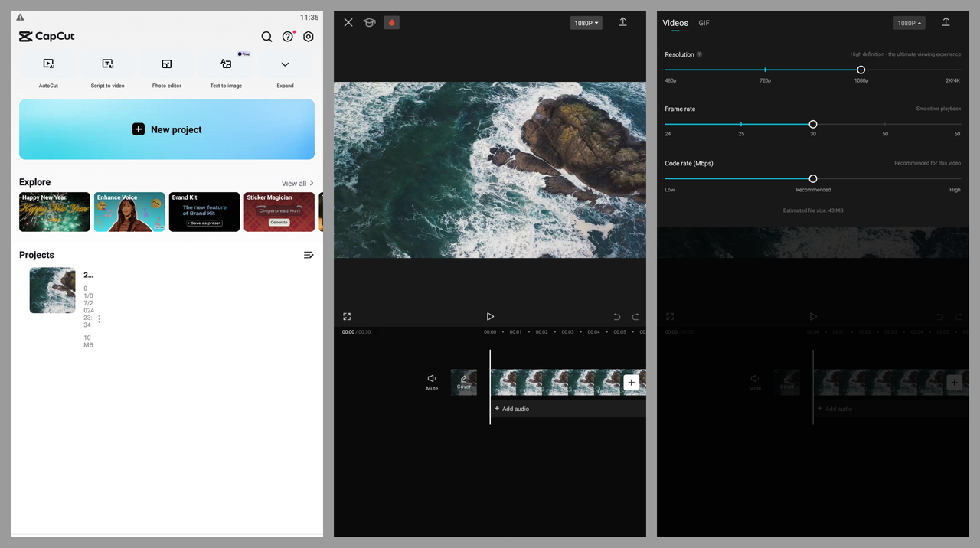Switch to the GIF tab

point(704,23)
